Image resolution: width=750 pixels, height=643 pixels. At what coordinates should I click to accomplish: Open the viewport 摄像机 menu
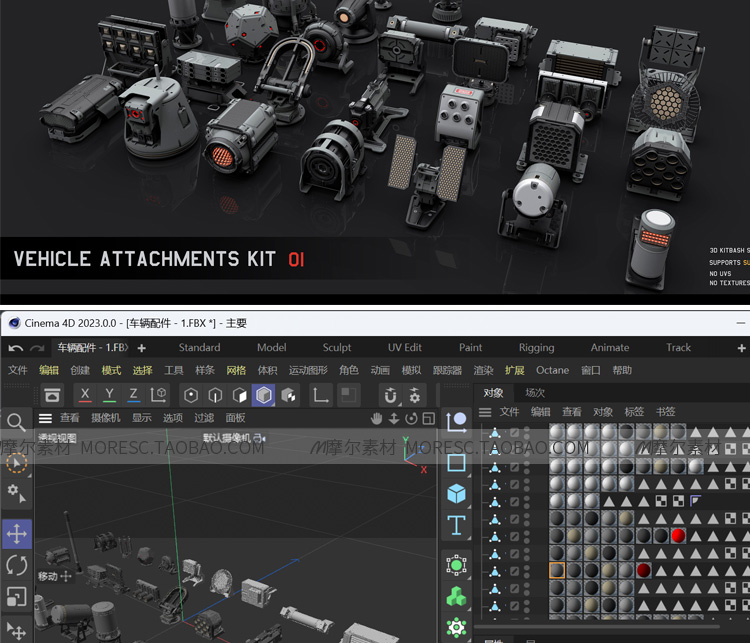(106, 418)
